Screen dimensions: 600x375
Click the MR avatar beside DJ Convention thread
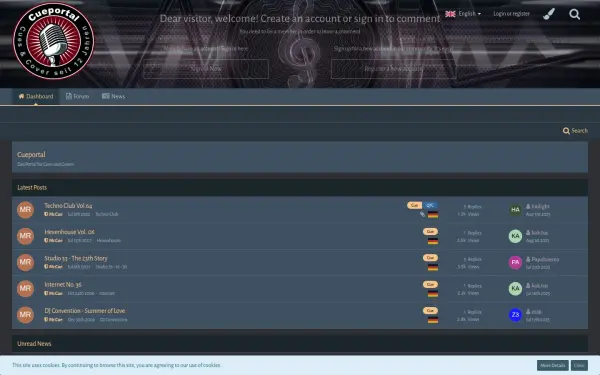25,315
